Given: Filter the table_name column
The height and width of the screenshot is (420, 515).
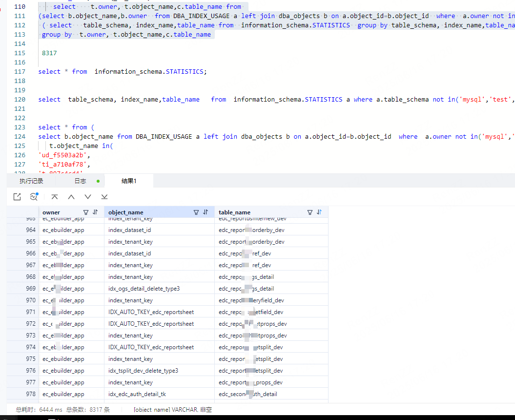Looking at the screenshot, I should click(309, 212).
